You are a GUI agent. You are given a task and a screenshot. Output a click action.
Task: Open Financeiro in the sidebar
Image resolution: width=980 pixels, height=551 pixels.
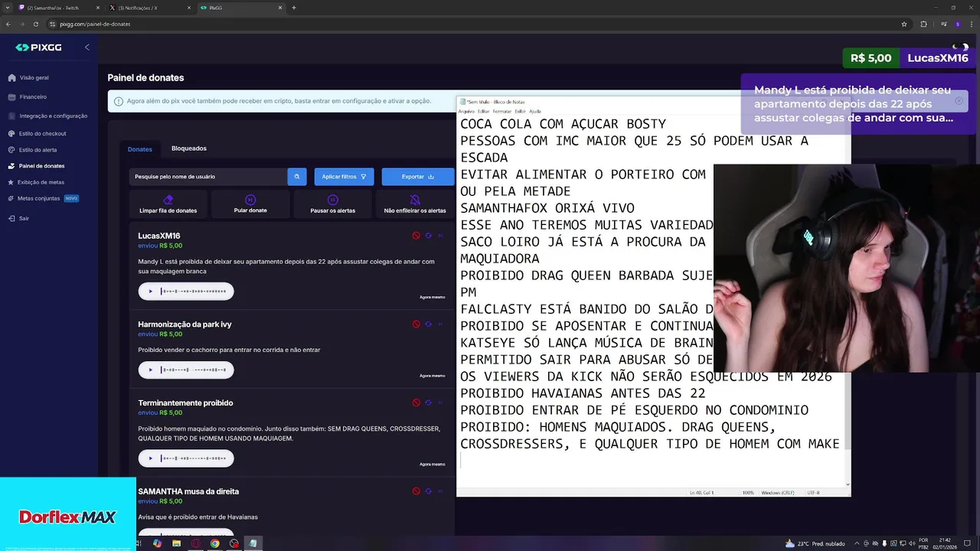click(x=28, y=97)
